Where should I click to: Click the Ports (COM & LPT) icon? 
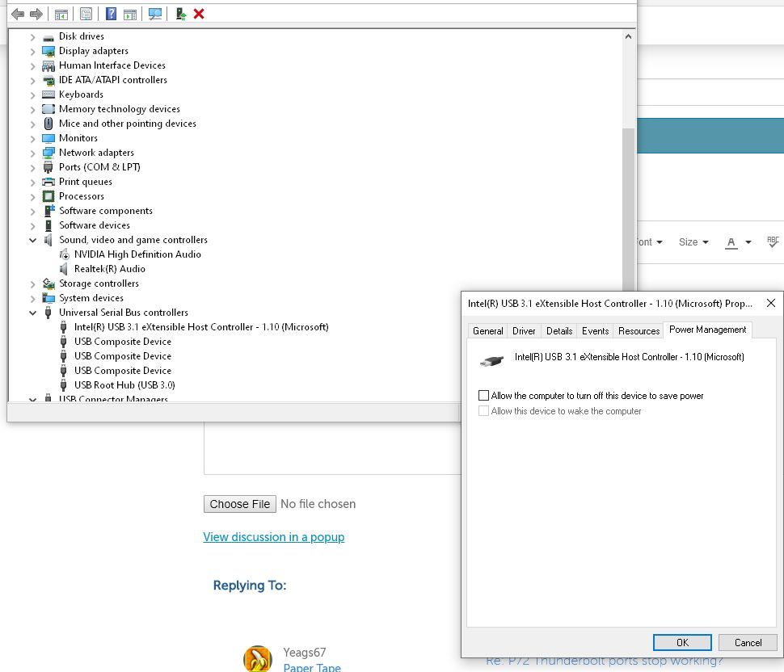(x=48, y=167)
